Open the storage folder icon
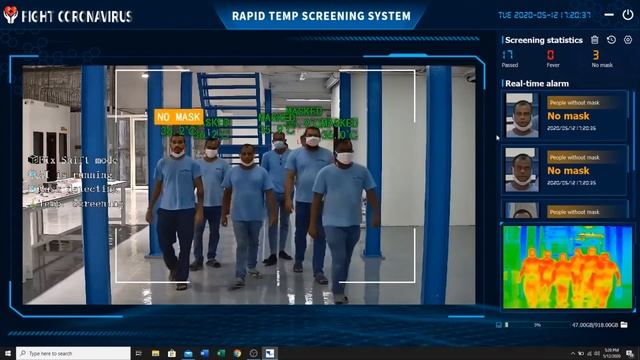Image resolution: width=640 pixels, height=360 pixels. pos(624,324)
